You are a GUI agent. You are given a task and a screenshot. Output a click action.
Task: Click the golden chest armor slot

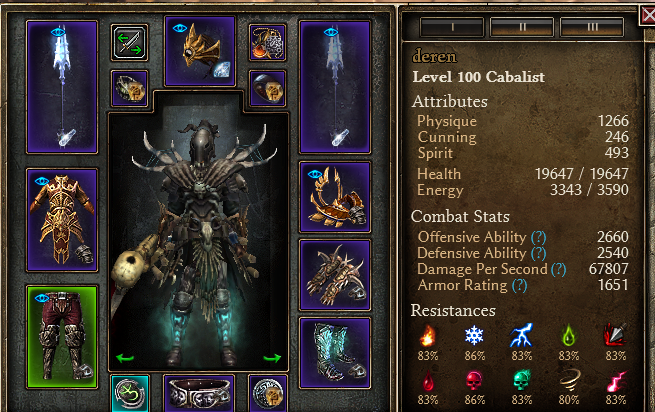(62, 220)
